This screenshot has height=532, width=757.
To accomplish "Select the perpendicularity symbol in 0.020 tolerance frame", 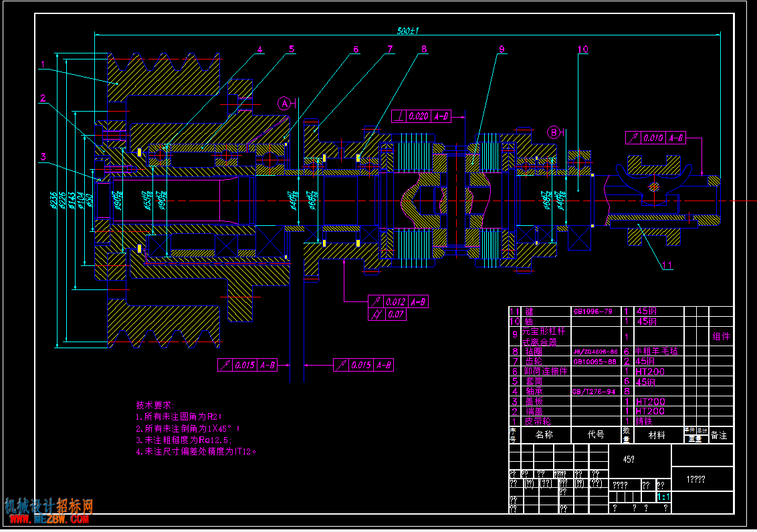I will tap(399, 116).
